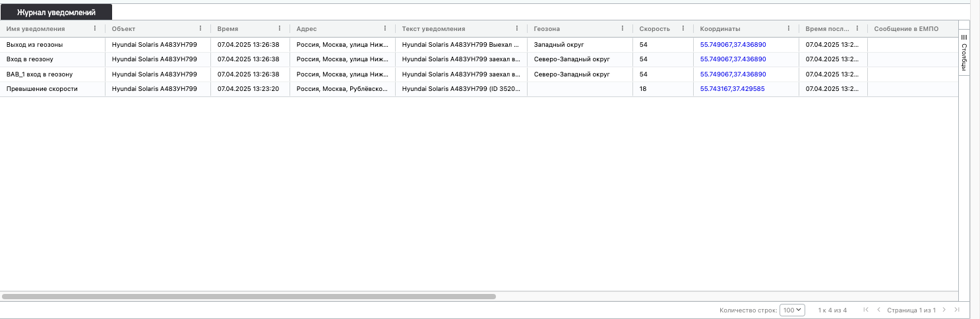Sort by Текст уведомления header
This screenshot has height=319, width=980.
(433, 29)
